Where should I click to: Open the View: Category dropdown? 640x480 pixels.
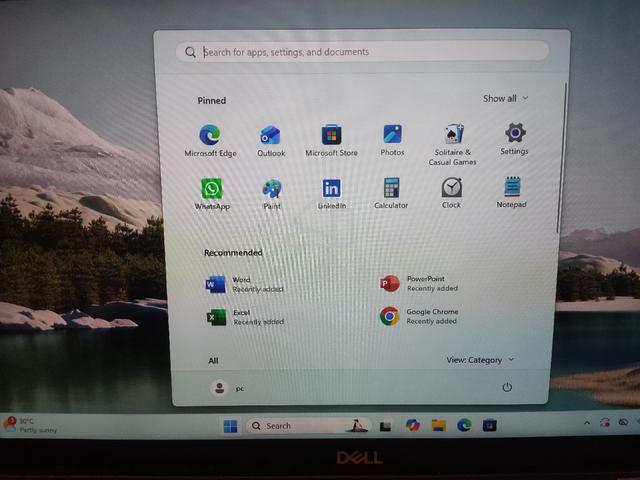point(480,360)
